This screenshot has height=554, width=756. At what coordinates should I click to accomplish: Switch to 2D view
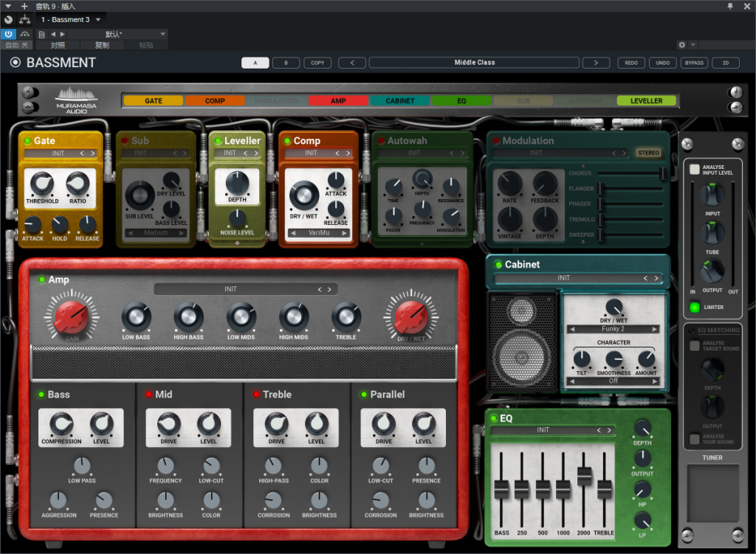tap(726, 63)
